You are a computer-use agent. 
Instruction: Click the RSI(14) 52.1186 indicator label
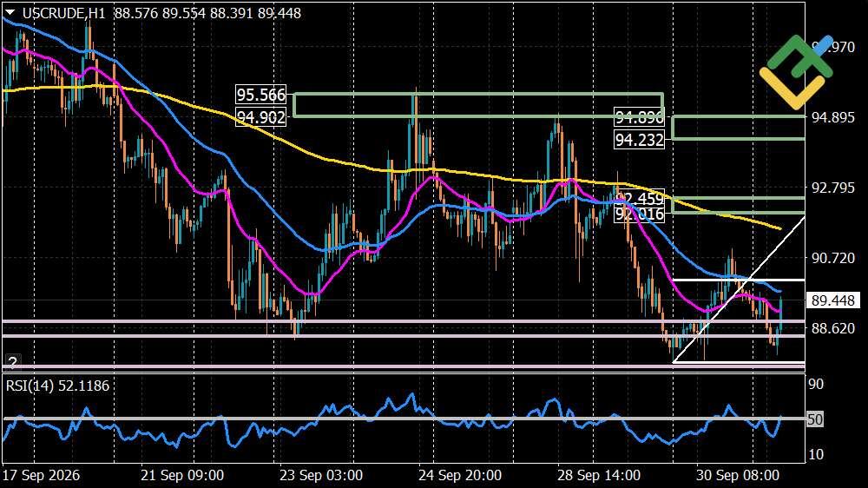[x=57, y=386]
